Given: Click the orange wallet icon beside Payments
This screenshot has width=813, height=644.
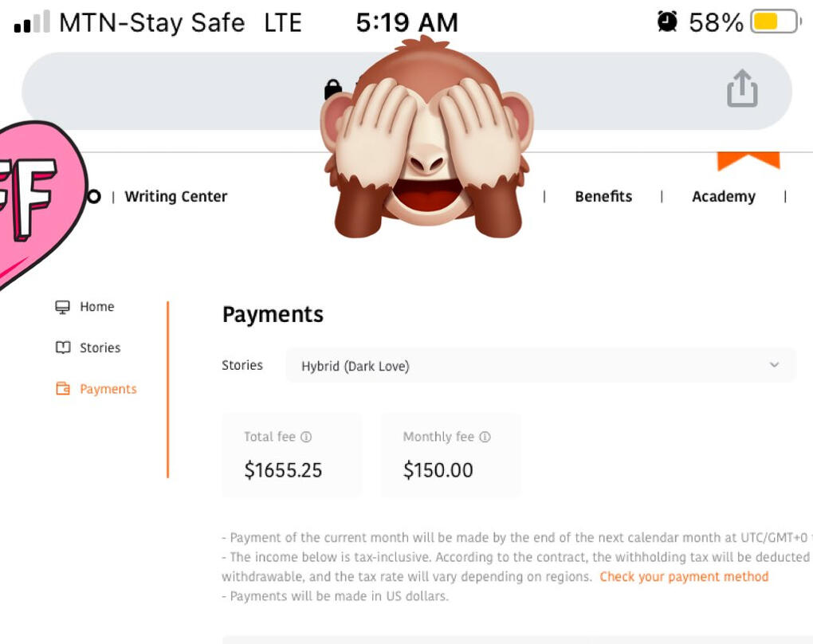Looking at the screenshot, I should pyautogui.click(x=62, y=389).
